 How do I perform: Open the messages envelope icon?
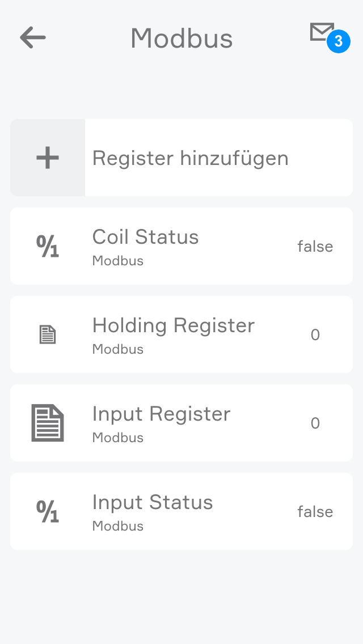[x=321, y=32]
